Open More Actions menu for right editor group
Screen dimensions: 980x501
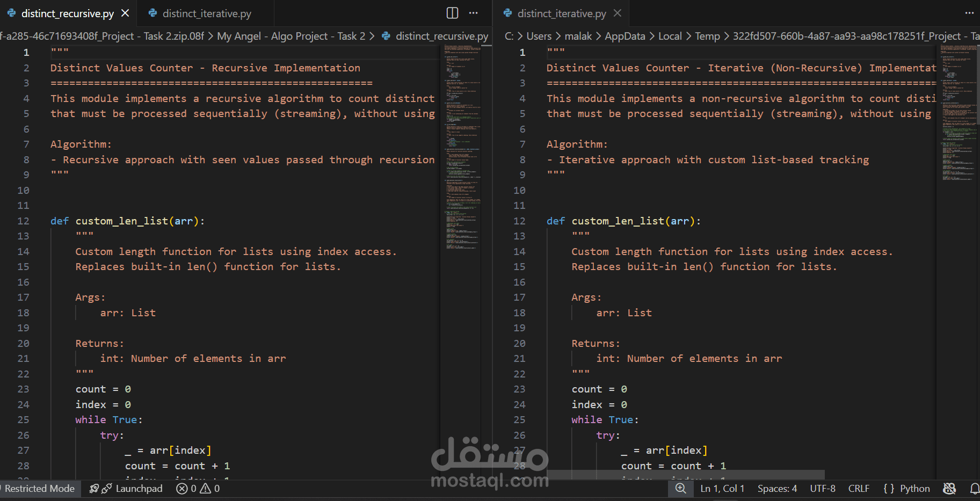[969, 13]
